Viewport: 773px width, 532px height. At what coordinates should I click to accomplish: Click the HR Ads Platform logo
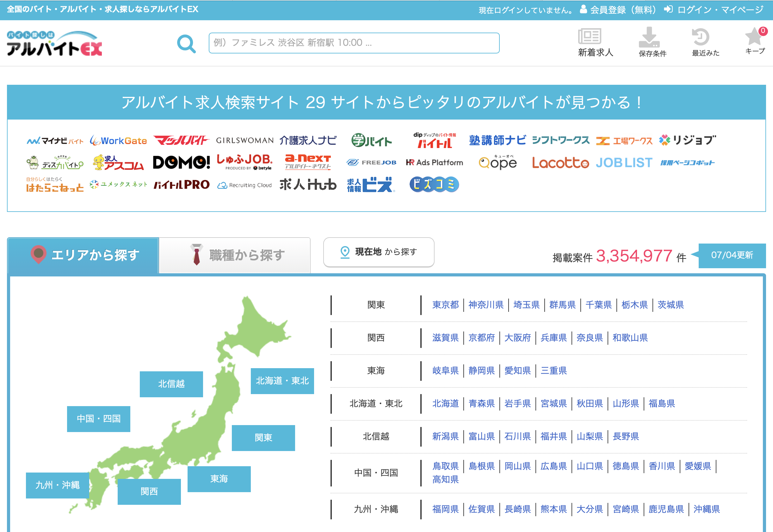434,163
